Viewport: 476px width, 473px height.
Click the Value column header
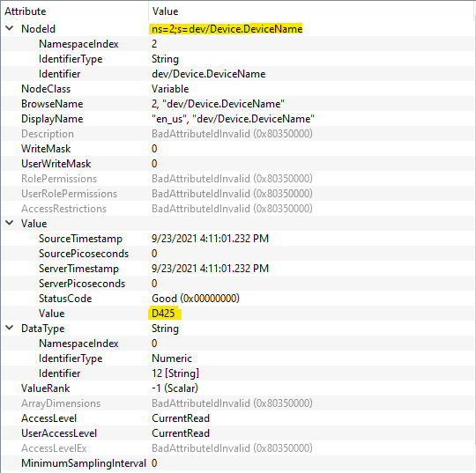(312, 11)
